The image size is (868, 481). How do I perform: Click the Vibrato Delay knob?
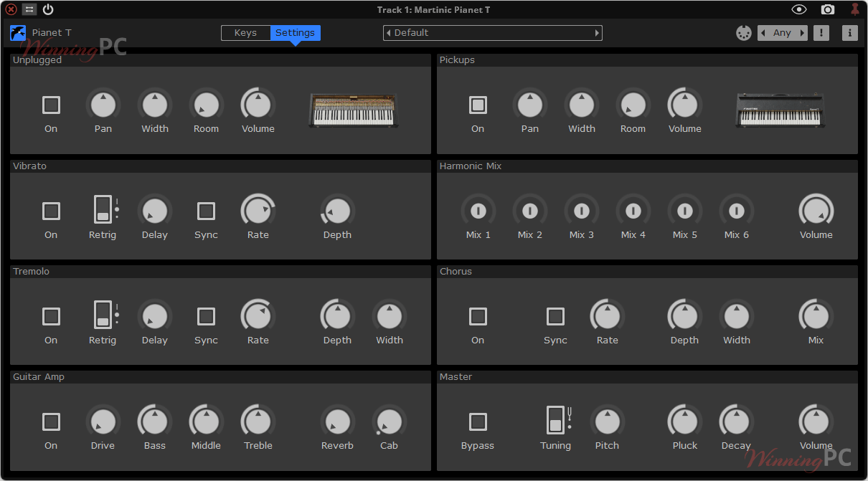click(155, 211)
